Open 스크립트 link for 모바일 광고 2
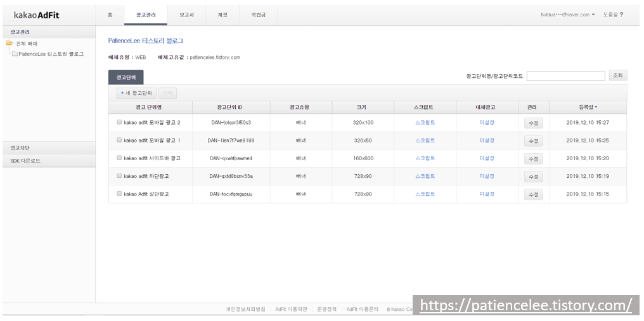This screenshot has width=644, height=321. 425,122
